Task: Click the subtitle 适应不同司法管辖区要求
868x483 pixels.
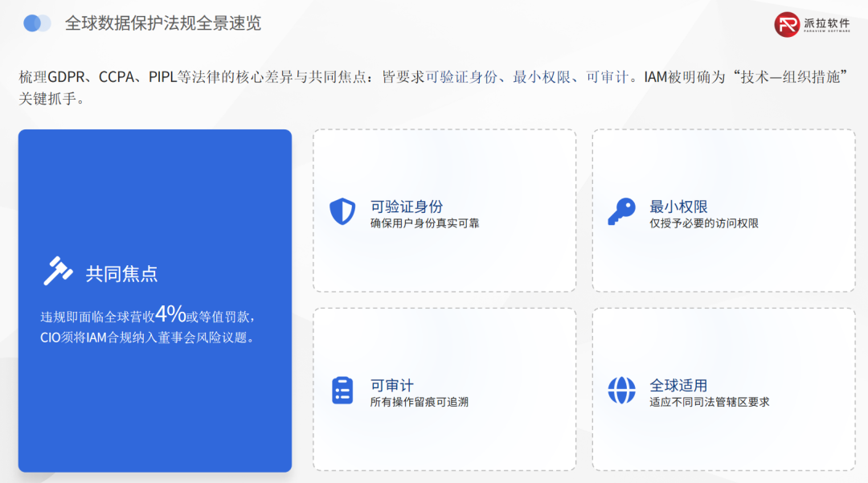Action: 709,402
